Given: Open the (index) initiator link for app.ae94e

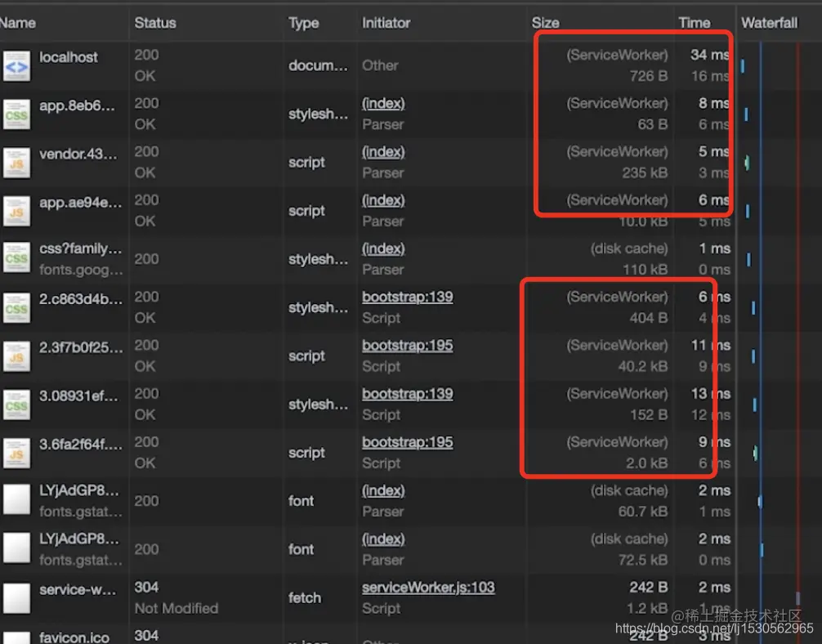Looking at the screenshot, I should coord(383,199).
